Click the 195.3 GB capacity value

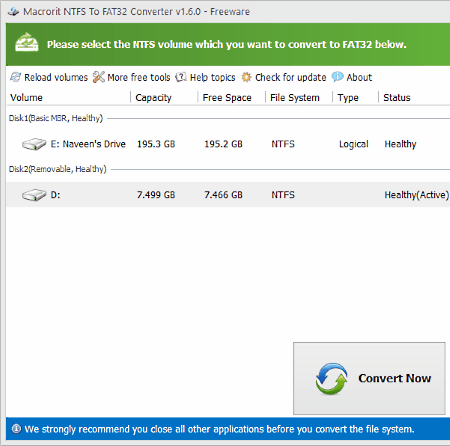click(156, 144)
